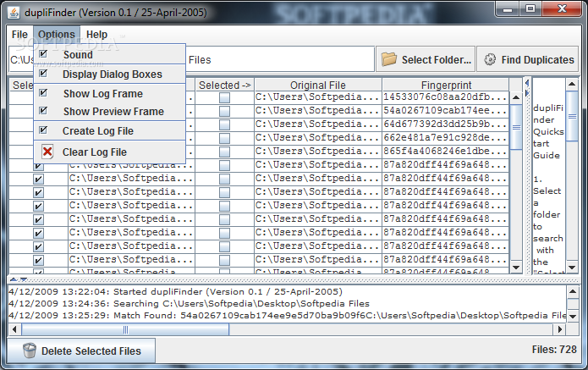Click the log horizontal scrollbar thumb

tap(125, 329)
